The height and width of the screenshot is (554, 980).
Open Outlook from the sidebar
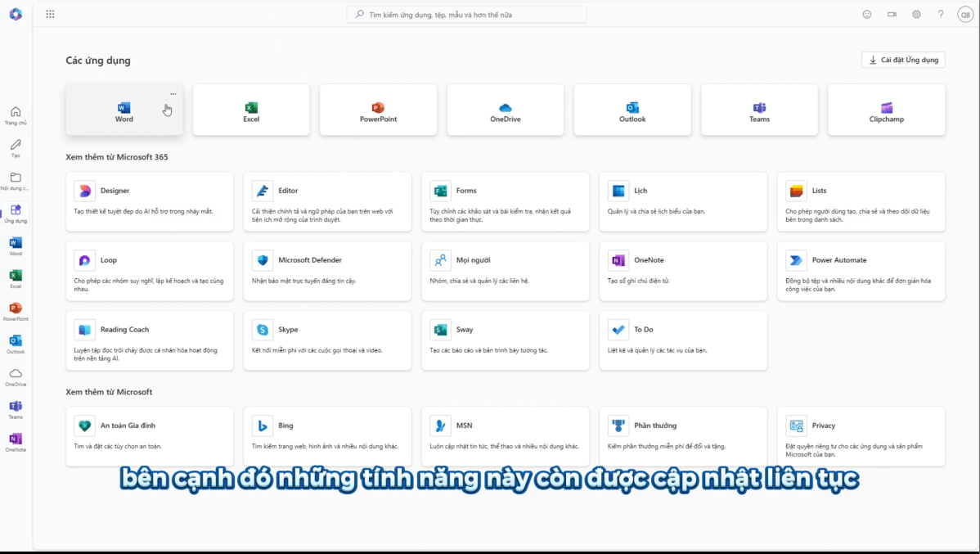pyautogui.click(x=16, y=345)
